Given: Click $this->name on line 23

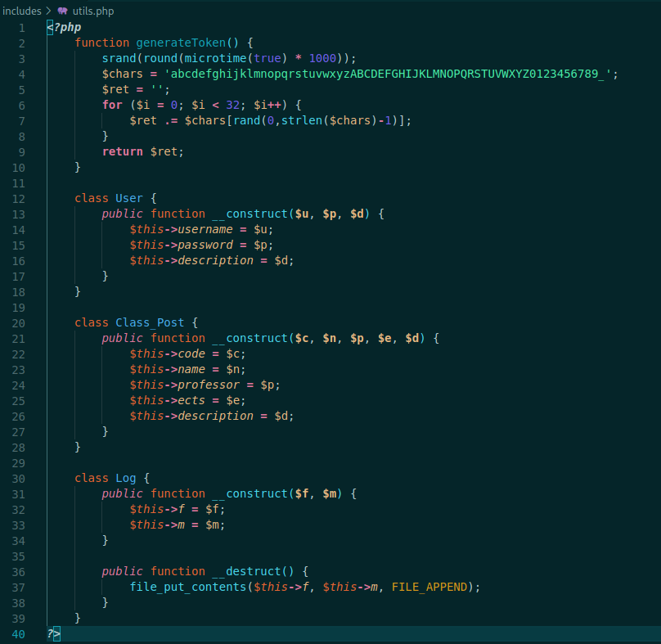Looking at the screenshot, I should click(168, 369).
